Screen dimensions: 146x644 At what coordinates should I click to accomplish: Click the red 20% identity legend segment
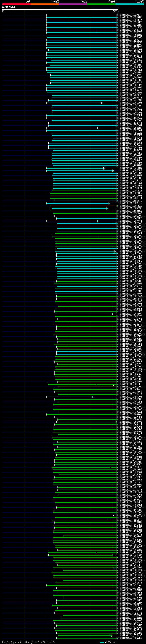click(x=16, y=4)
